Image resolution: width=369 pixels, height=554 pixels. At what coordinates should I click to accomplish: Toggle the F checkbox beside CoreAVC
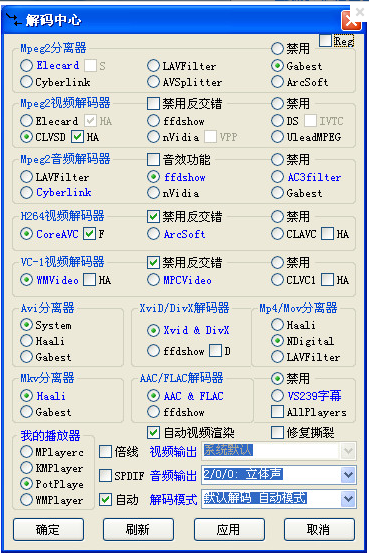click(x=89, y=234)
